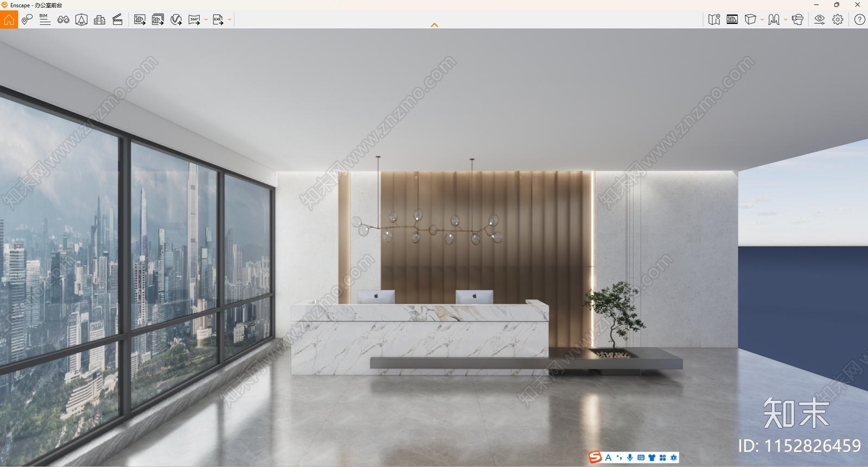Expand the 360 panorama export dropdown
This screenshot has width=868, height=467.
pyautogui.click(x=206, y=20)
